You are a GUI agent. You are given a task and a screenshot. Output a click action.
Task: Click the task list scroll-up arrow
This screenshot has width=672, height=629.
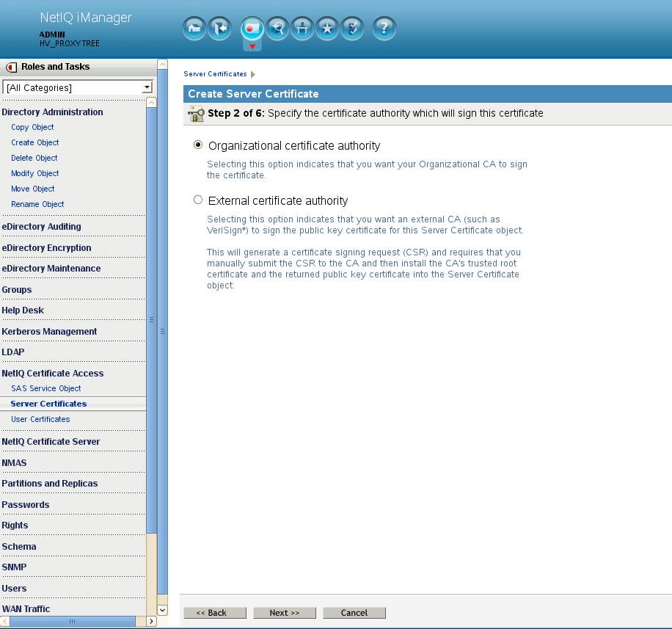pos(151,103)
